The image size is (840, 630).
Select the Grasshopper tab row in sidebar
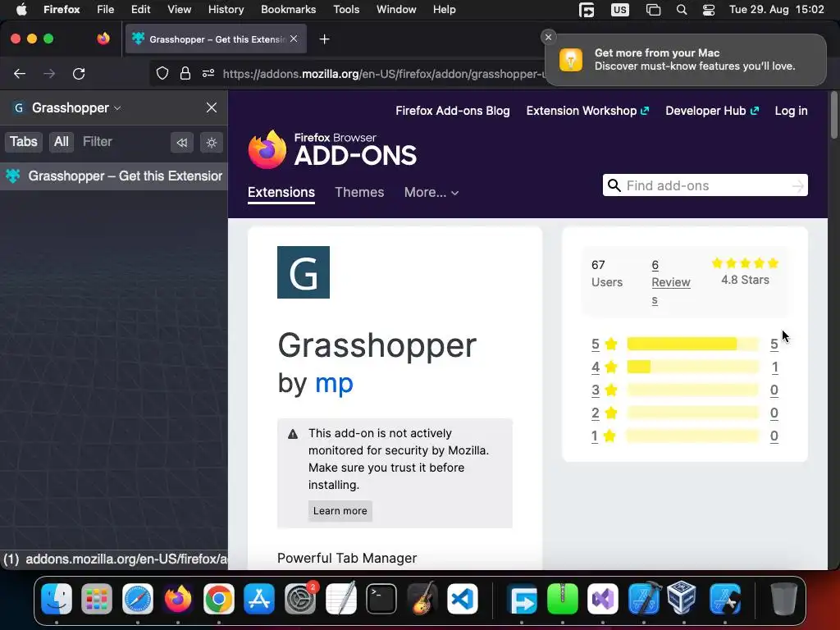pos(113,176)
